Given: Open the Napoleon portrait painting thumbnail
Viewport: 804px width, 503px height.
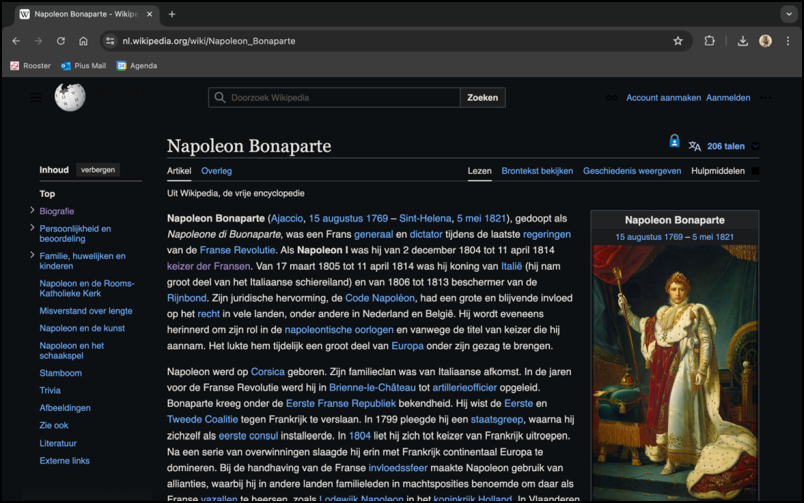Looking at the screenshot, I should pyautogui.click(x=675, y=372).
